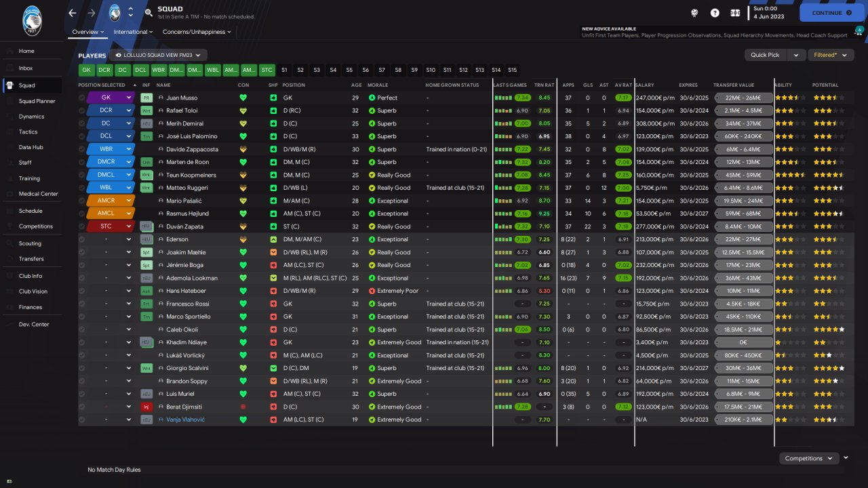The image size is (868, 488).
Task: Toggle the selection check for Merih Demiral
Action: (82, 123)
